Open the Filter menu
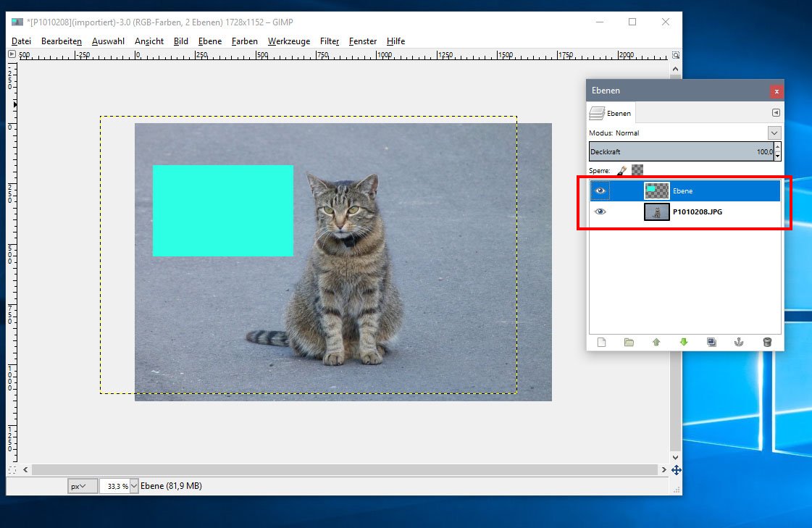This screenshot has height=528, width=812. 330,41
